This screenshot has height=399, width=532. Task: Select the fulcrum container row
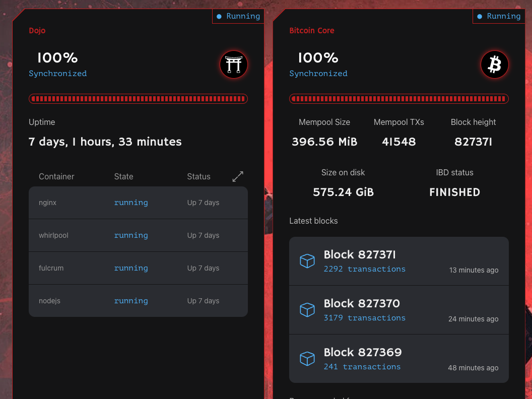point(138,268)
